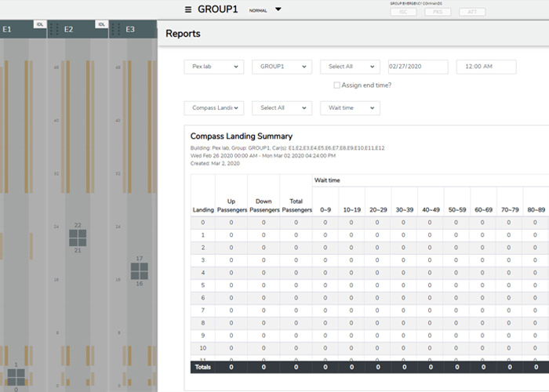
Task: Click the 02/27/2020 date field
Action: (x=418, y=67)
